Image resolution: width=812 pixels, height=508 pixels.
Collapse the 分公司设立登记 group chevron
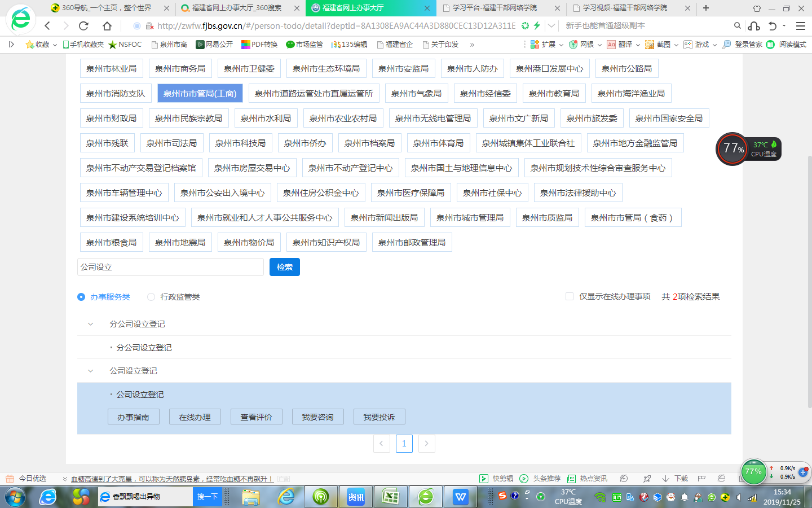pyautogui.click(x=90, y=324)
